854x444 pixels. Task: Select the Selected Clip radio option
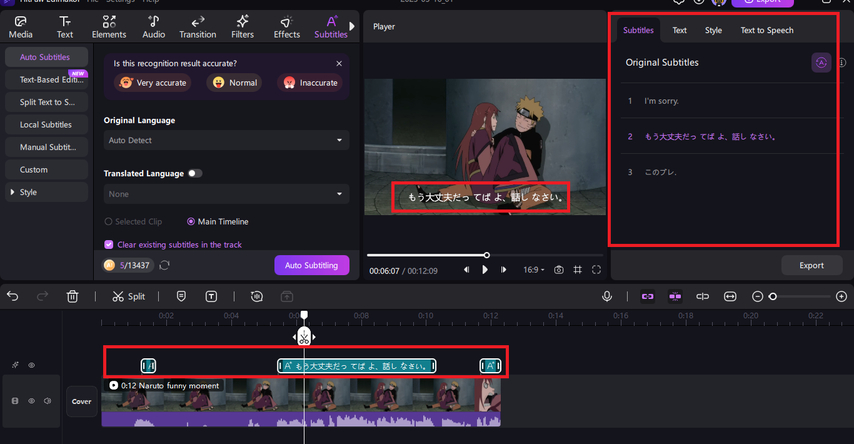point(133,222)
